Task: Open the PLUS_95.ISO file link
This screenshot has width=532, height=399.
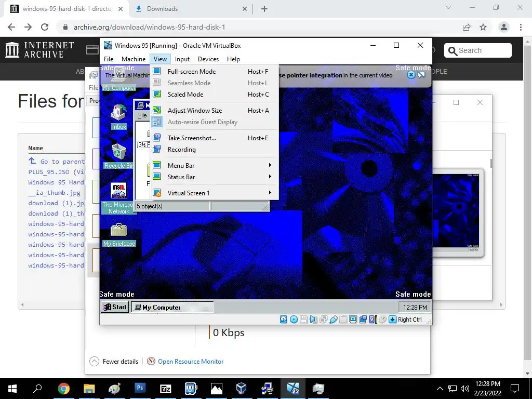Action: [x=57, y=171]
